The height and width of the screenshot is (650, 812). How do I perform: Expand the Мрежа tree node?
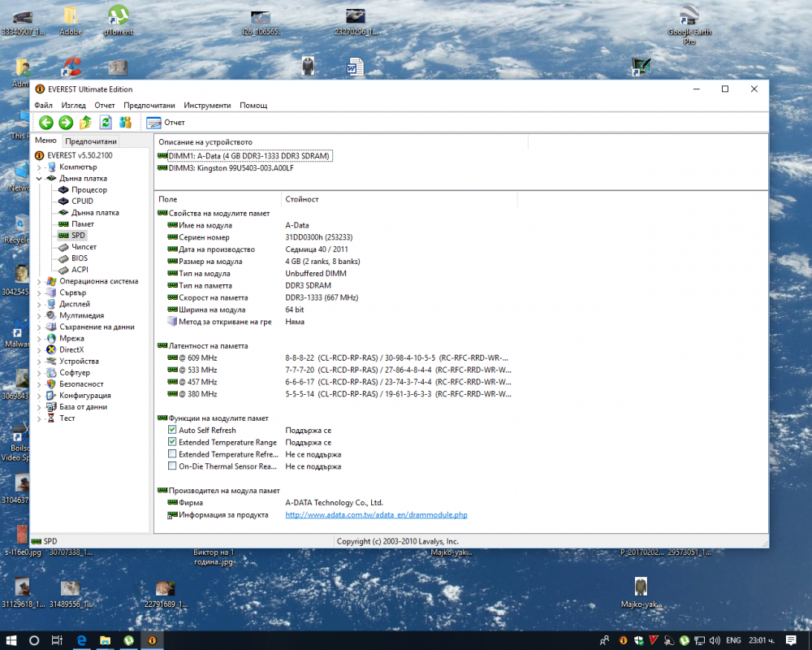39,339
